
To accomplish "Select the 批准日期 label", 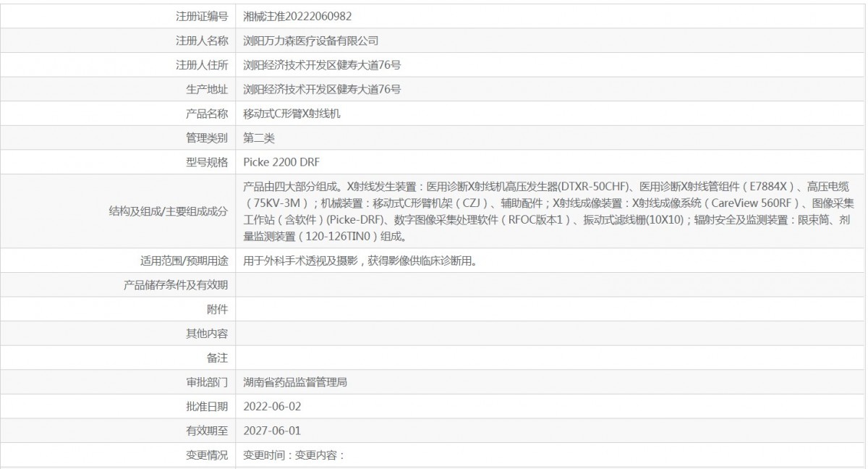I will point(208,407).
